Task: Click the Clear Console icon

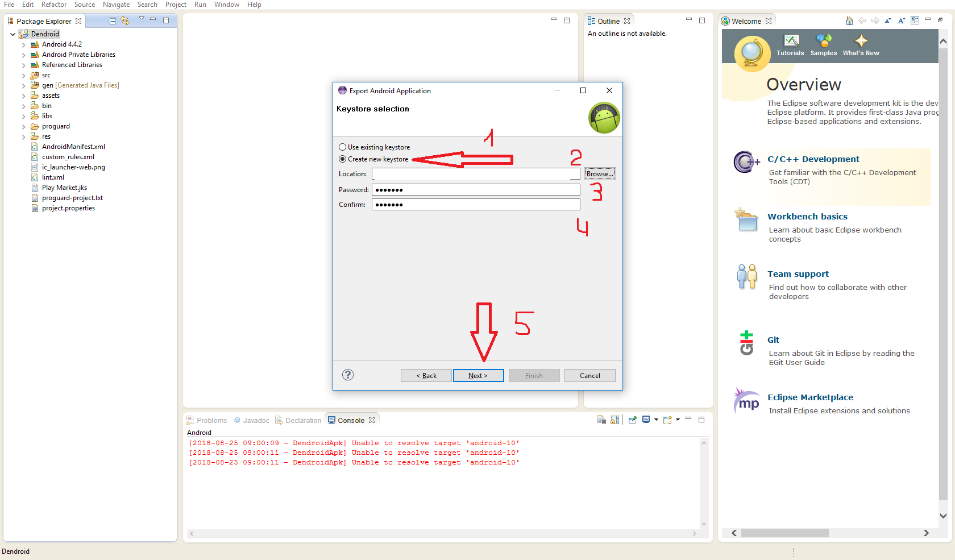Action: click(601, 420)
